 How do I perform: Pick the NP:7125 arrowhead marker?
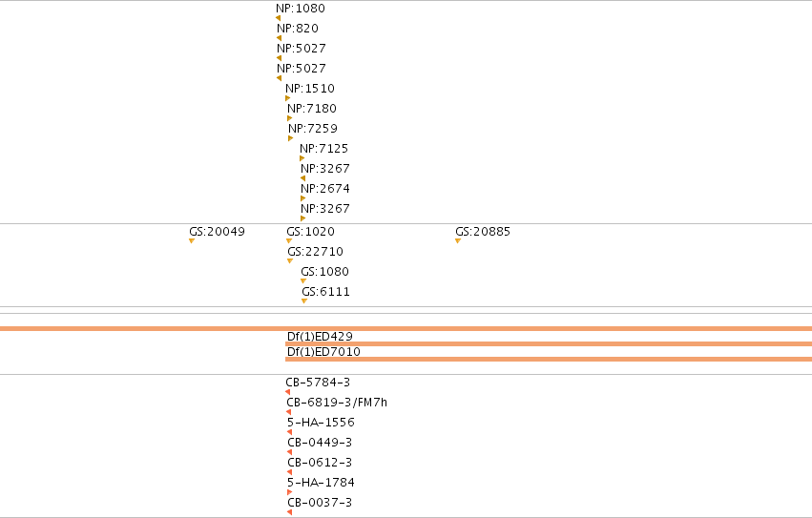[x=302, y=158]
